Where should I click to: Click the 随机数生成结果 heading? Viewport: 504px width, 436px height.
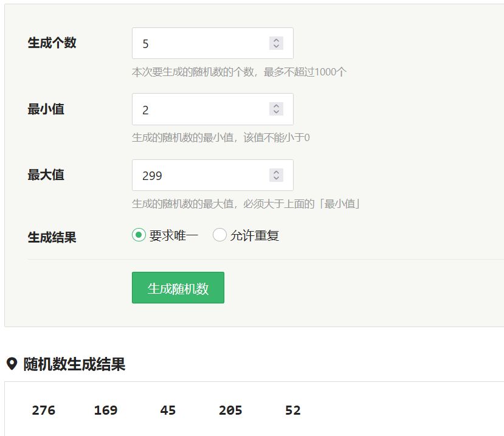tap(74, 364)
